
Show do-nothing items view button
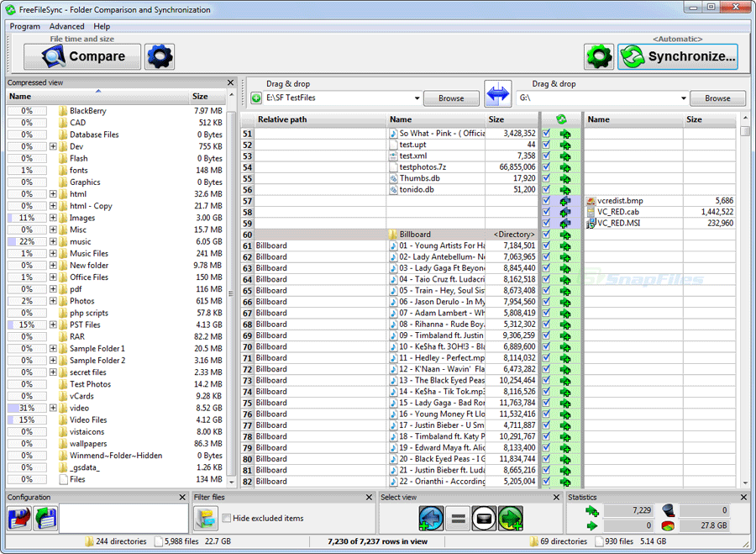484,519
